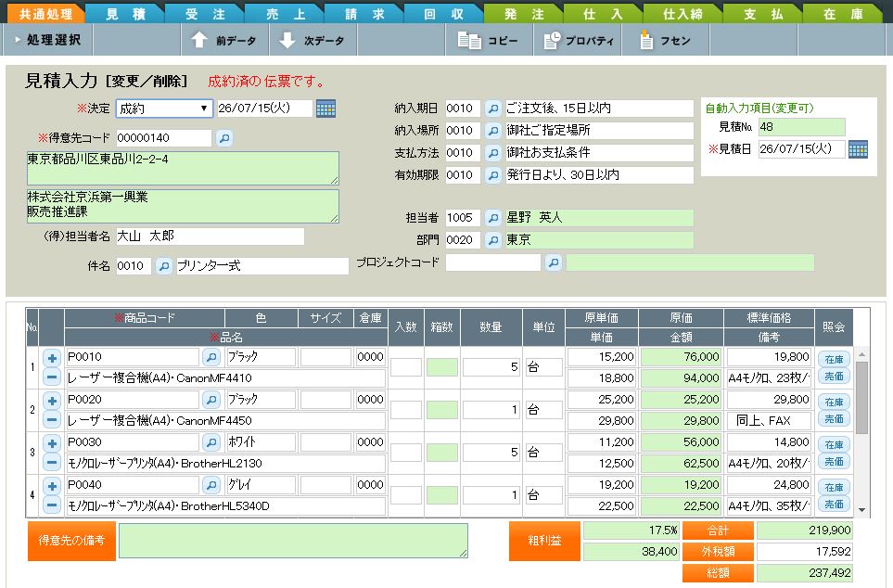Switch to the 受注 tab
The image size is (893, 588).
click(x=205, y=13)
